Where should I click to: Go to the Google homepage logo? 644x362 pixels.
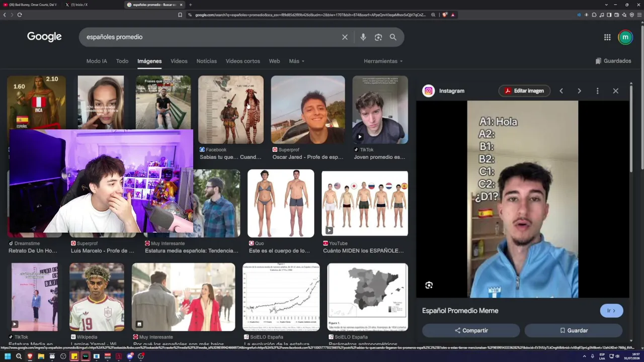(44, 37)
